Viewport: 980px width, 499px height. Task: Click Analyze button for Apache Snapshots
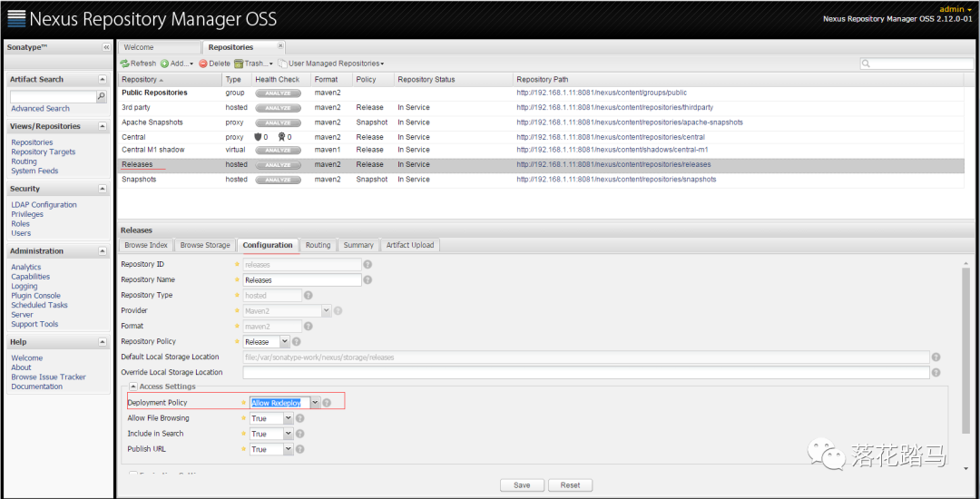coord(279,123)
